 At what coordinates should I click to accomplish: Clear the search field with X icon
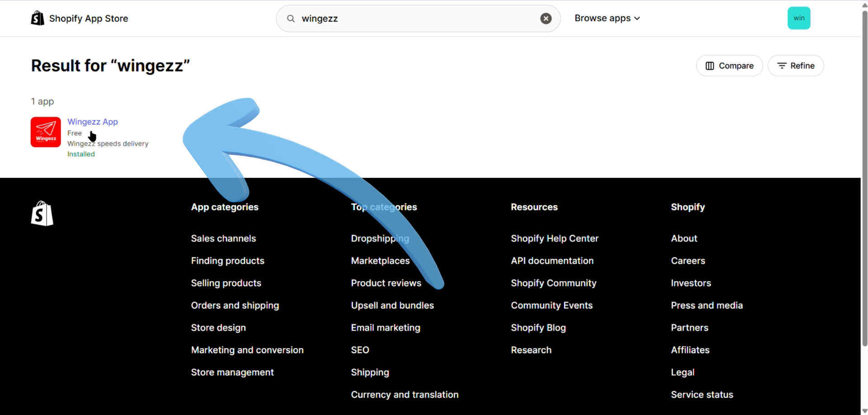pyautogui.click(x=546, y=19)
